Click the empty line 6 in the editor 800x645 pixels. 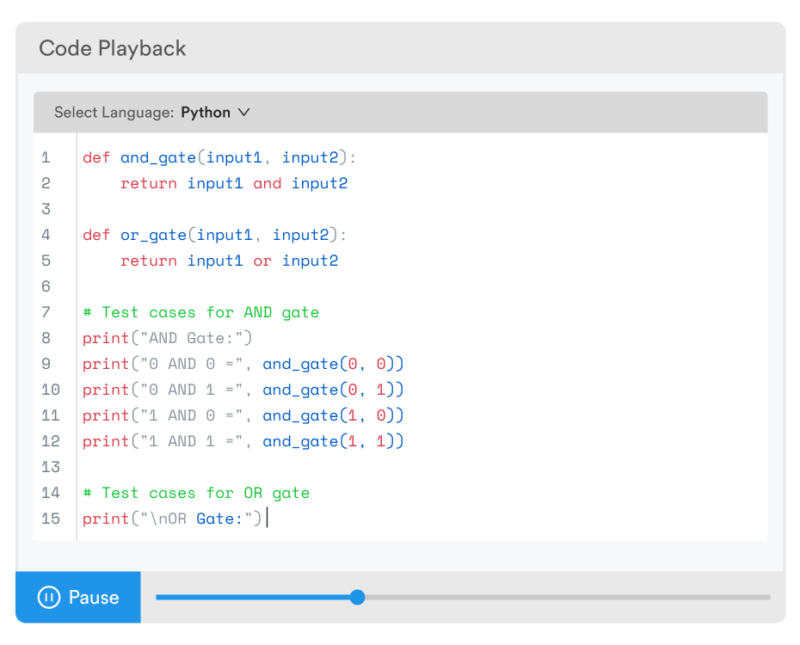[x=150, y=286]
